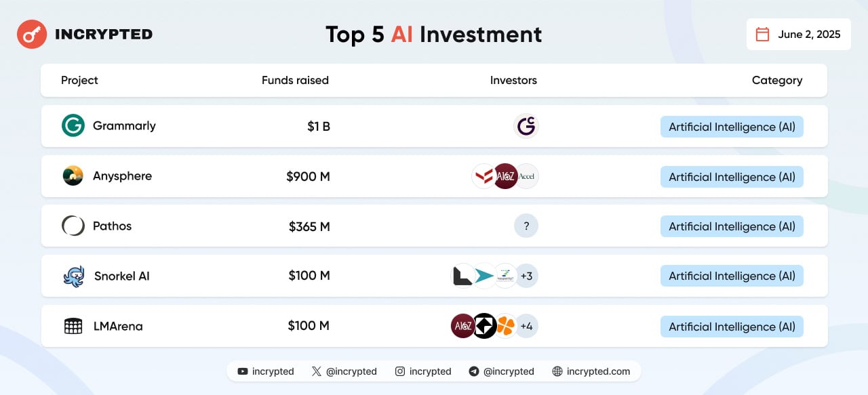The height and width of the screenshot is (395, 868).
Task: Click the Accel investor logo for Anysphere
Action: [x=527, y=176]
